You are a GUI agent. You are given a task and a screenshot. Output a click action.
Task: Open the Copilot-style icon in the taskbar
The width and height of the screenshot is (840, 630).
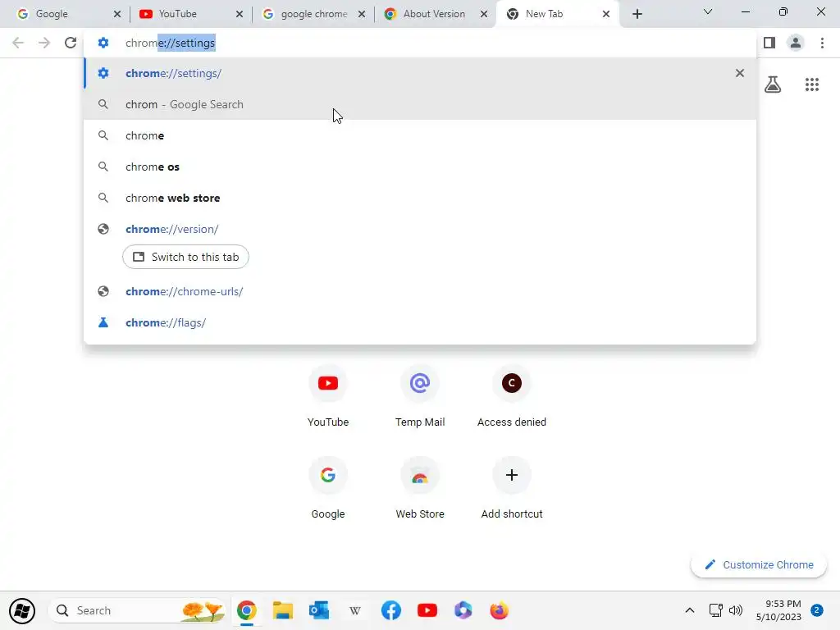coord(463,610)
